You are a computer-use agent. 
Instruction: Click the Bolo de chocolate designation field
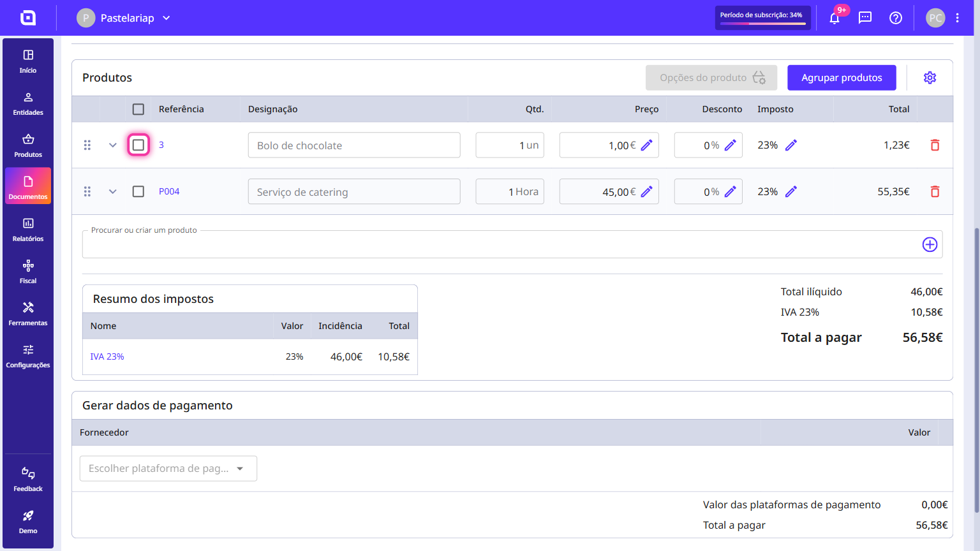point(354,145)
